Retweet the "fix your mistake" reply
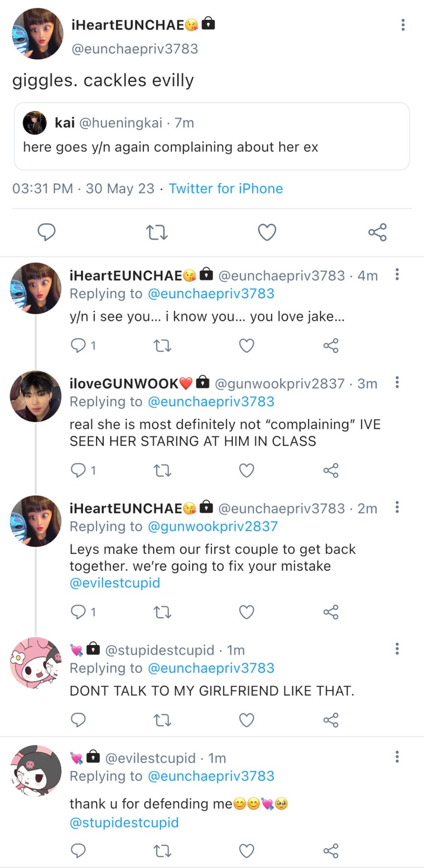The image size is (424, 868). [x=162, y=612]
